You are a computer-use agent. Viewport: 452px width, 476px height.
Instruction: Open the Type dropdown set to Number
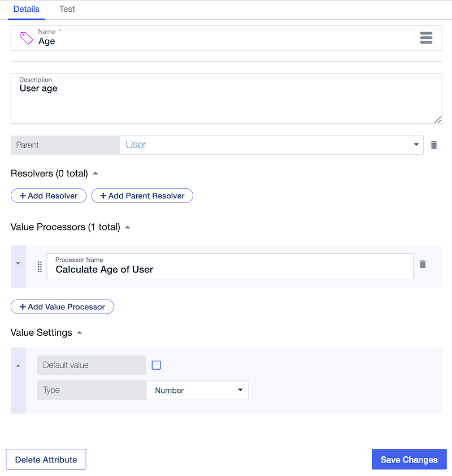click(x=240, y=390)
